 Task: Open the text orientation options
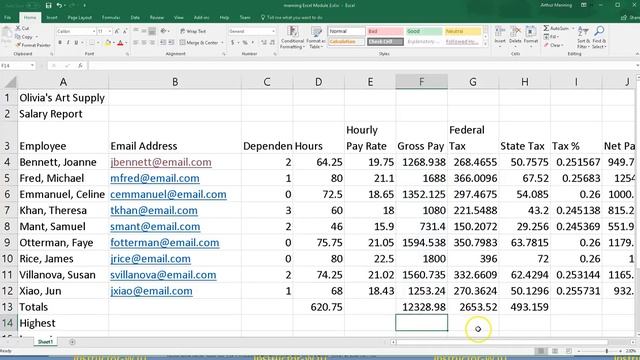(165, 31)
